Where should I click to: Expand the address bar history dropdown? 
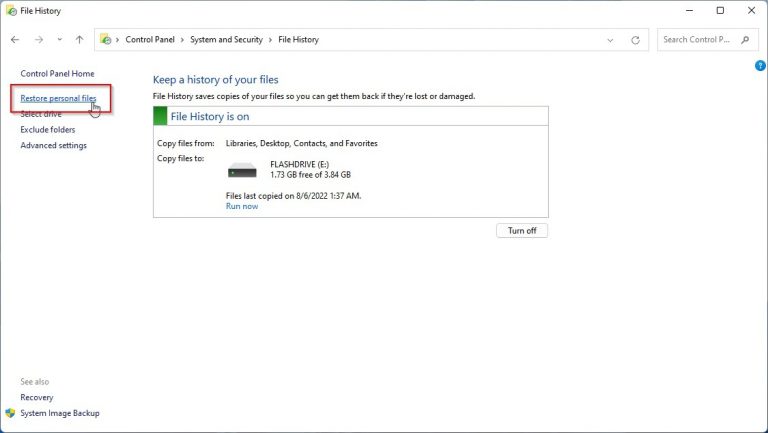pyautogui.click(x=611, y=40)
